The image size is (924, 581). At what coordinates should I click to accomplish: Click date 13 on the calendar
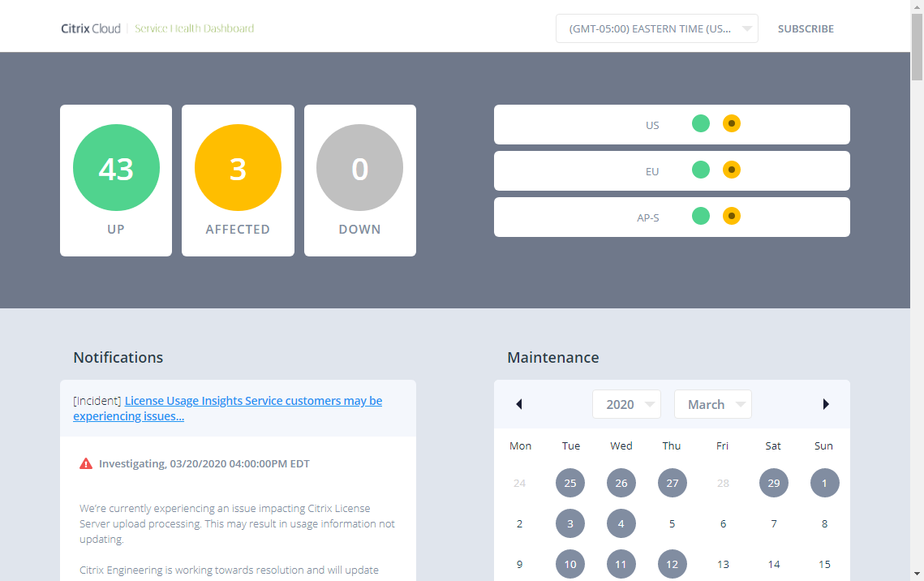coord(723,565)
